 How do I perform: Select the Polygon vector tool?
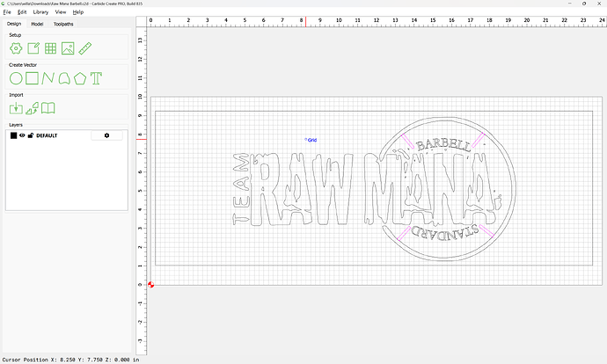[x=80, y=78]
